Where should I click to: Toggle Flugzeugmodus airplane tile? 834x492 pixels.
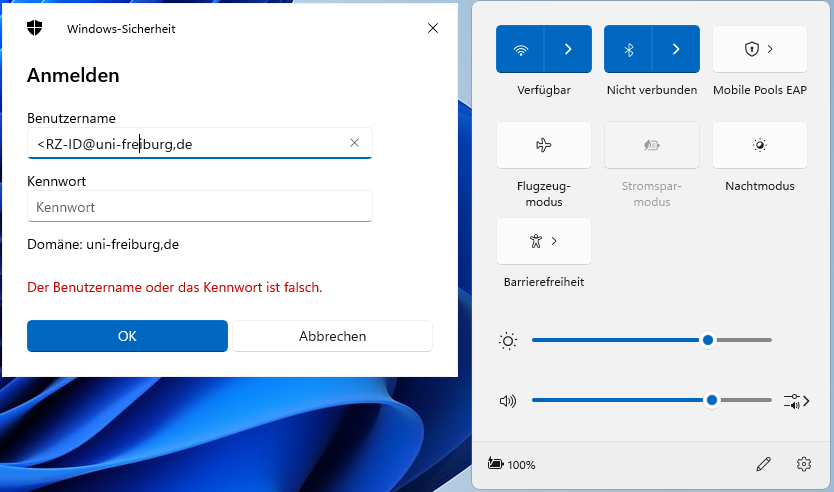[x=544, y=145]
